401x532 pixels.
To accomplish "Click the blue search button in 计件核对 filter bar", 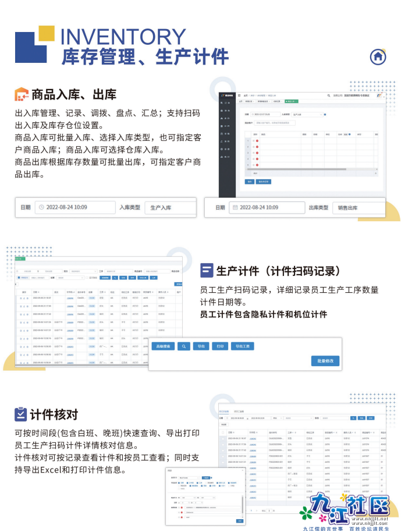I will (353, 418).
